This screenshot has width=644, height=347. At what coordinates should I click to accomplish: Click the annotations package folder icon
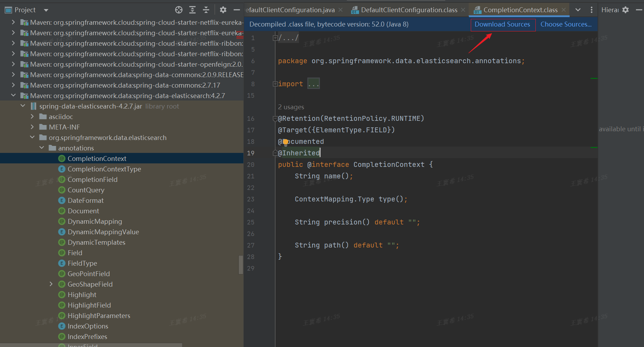coord(52,148)
